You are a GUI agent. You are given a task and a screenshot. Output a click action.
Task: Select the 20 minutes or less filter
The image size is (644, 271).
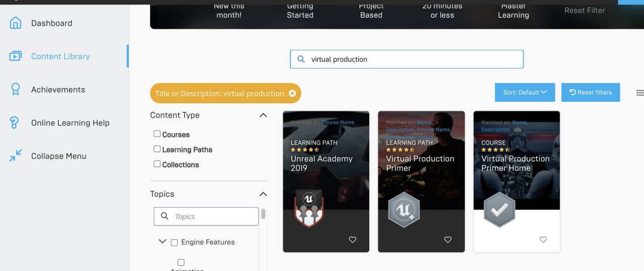click(x=442, y=10)
